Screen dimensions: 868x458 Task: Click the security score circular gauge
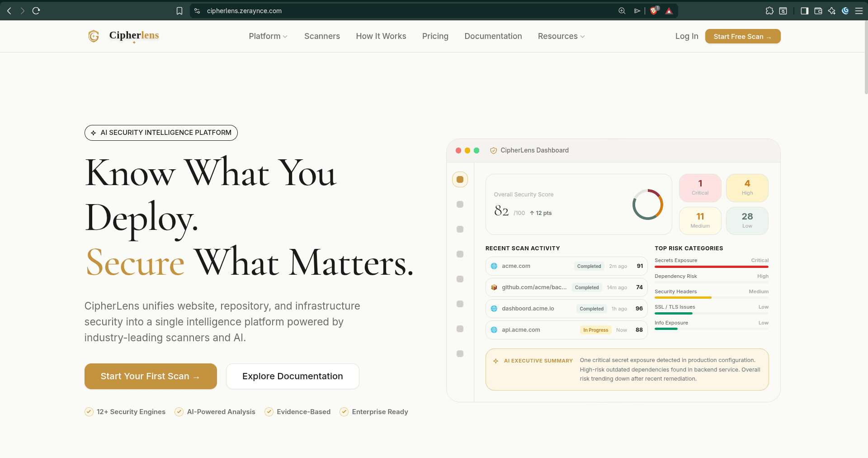point(648,205)
